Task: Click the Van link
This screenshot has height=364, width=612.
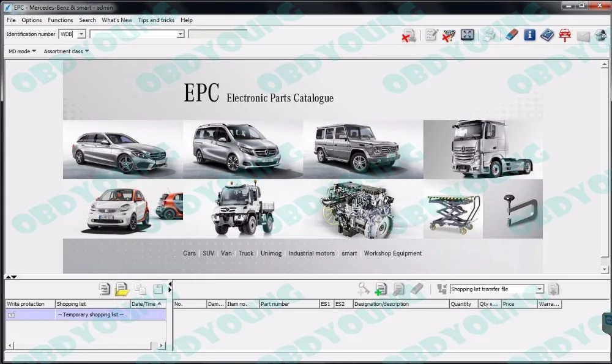Action: 226,253
